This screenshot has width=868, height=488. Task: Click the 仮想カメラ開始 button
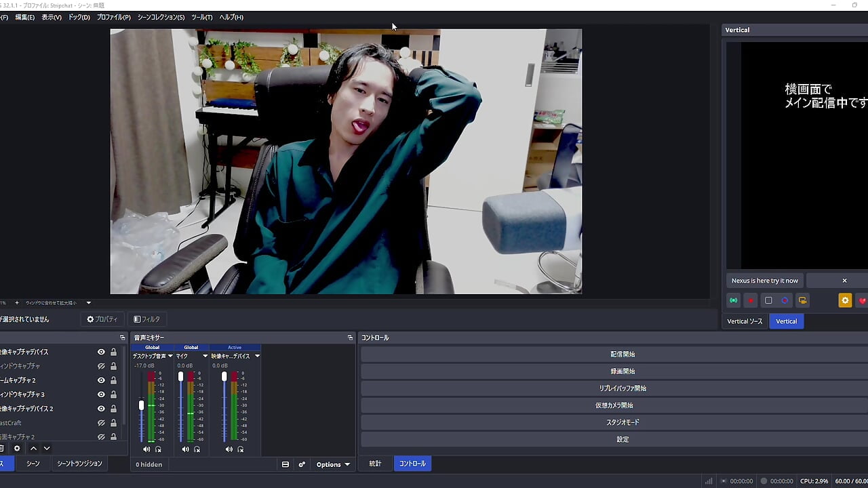point(614,405)
